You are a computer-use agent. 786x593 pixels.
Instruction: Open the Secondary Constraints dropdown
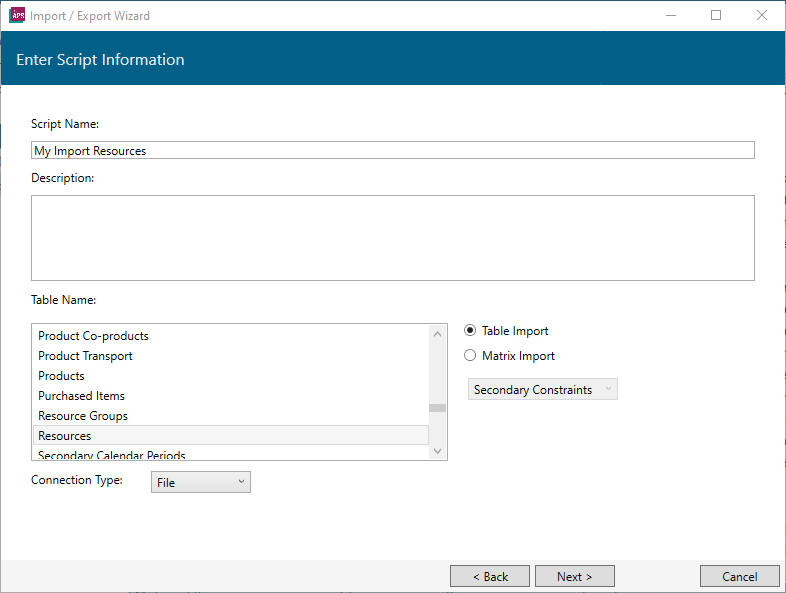(x=543, y=390)
